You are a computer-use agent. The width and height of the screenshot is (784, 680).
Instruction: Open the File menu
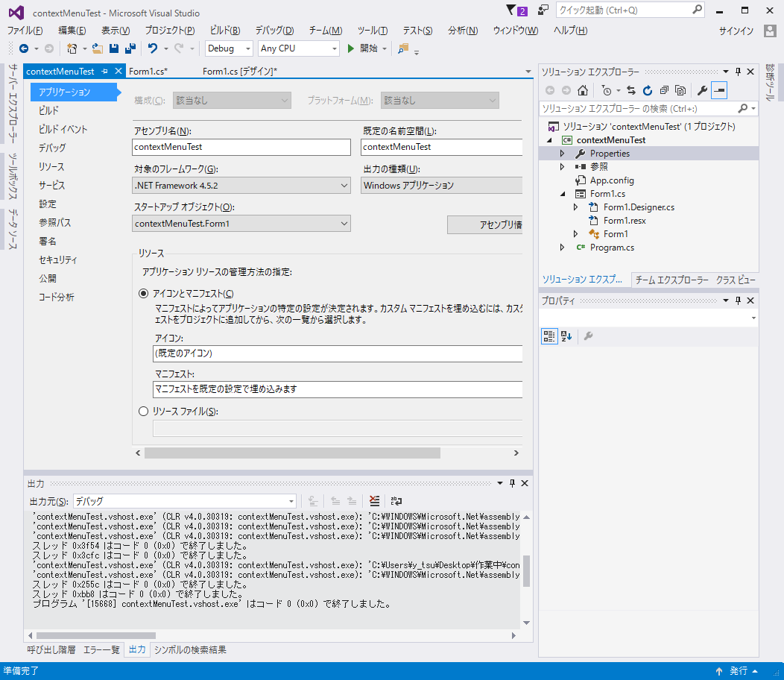tap(25, 31)
